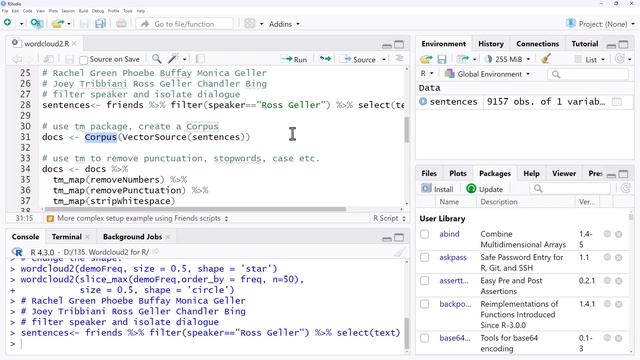Check the assertthat package checkbox
Image resolution: width=640 pixels, height=360 pixels.
pos(425,281)
